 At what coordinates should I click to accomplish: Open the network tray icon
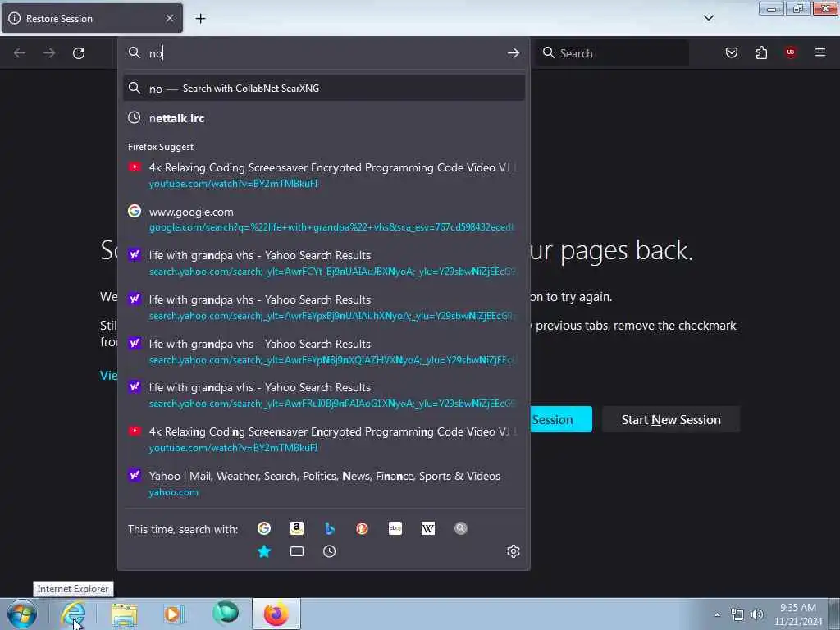pyautogui.click(x=737, y=614)
